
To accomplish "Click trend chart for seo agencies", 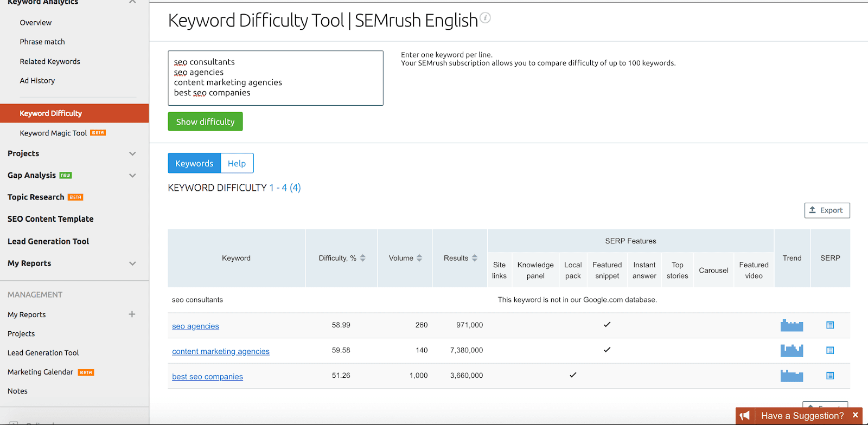I will [x=792, y=325].
